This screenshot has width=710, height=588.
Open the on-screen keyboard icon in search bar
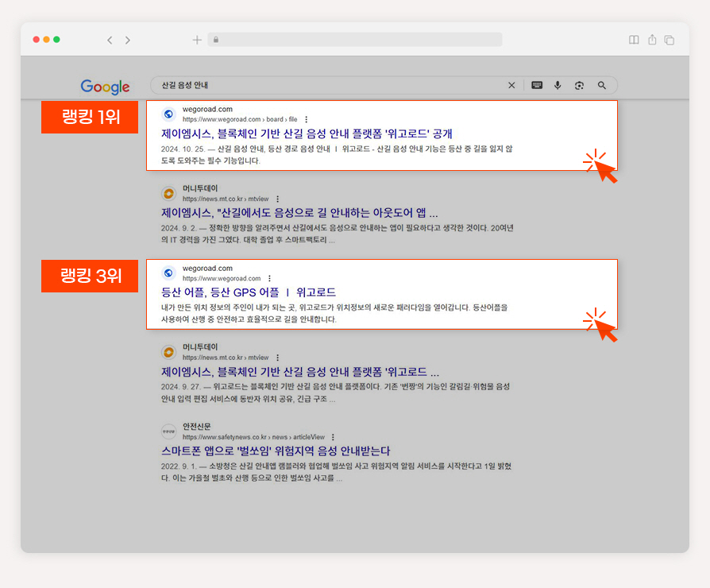(x=537, y=85)
